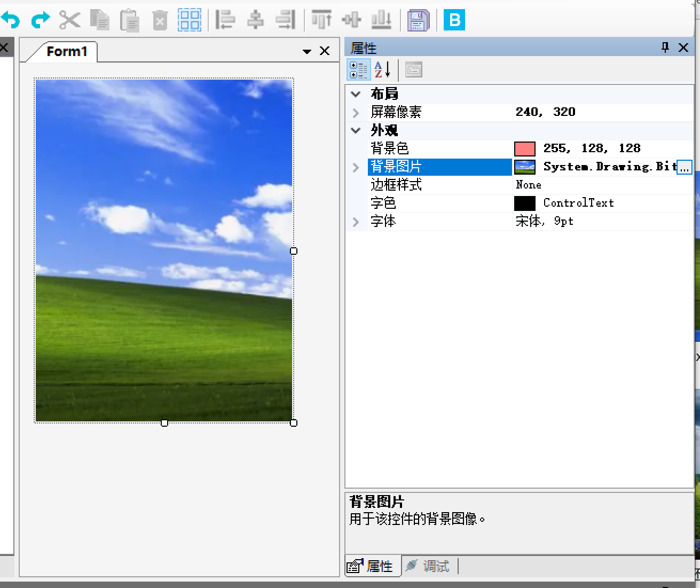
Task: Click the Align Left icon
Action: 225,20
